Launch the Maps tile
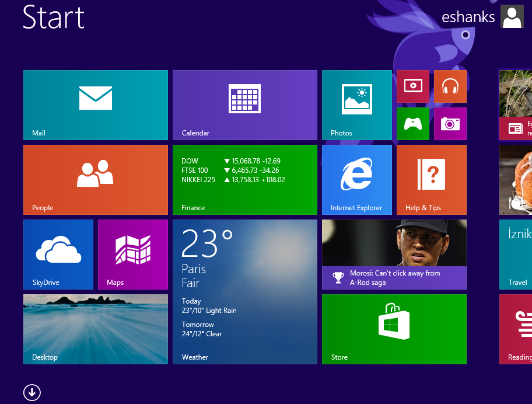532x404 pixels. 132,255
